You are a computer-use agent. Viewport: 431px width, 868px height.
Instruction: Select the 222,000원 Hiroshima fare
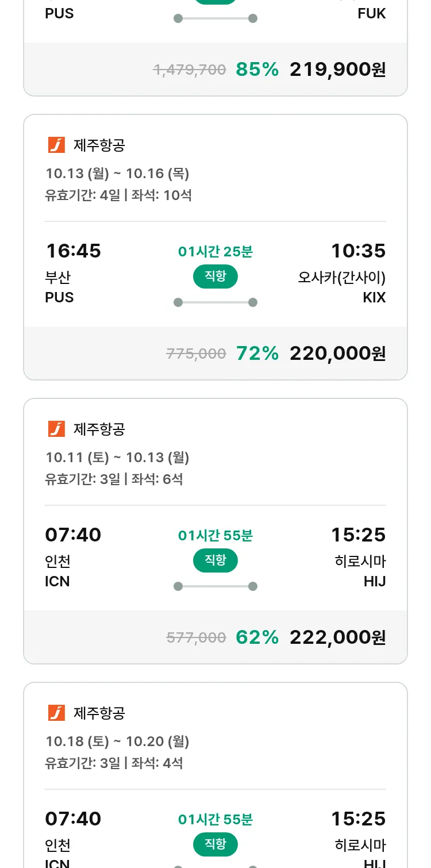pos(337,637)
